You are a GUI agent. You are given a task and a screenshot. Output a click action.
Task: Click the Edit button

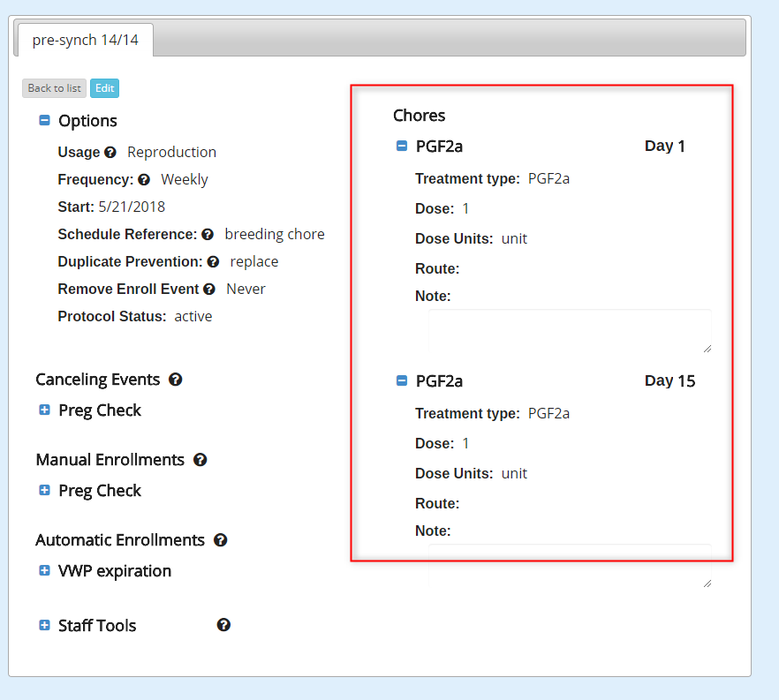pyautogui.click(x=104, y=88)
